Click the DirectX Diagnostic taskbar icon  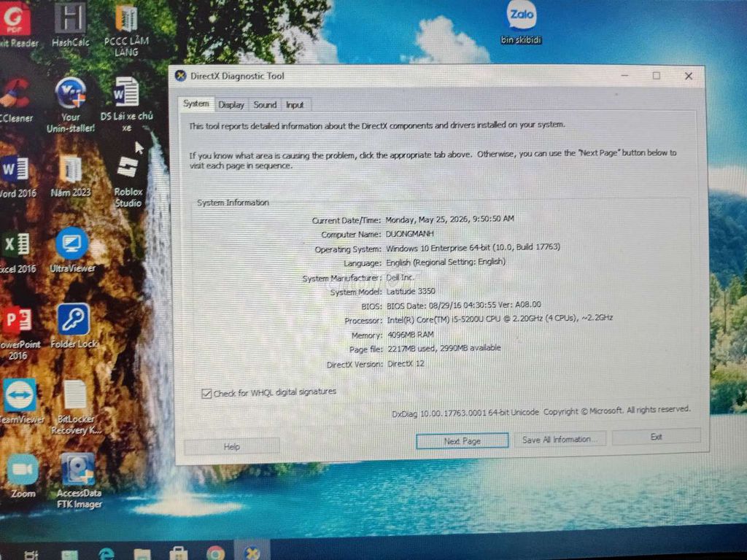[x=252, y=551]
